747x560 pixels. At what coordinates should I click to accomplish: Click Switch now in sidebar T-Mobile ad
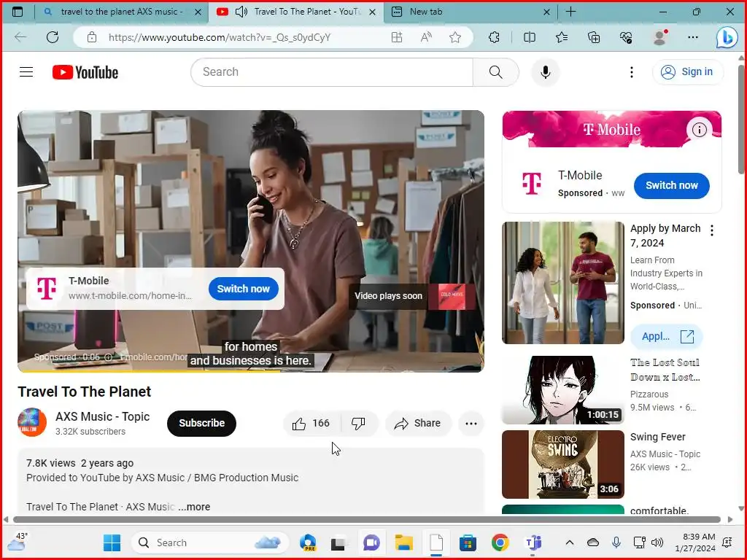[x=671, y=185]
